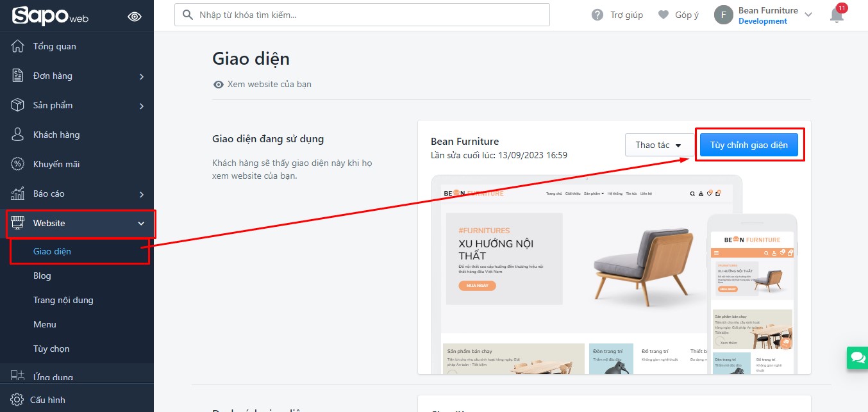This screenshot has width=868, height=412.
Task: Open the green chat support icon
Action: coord(857,358)
